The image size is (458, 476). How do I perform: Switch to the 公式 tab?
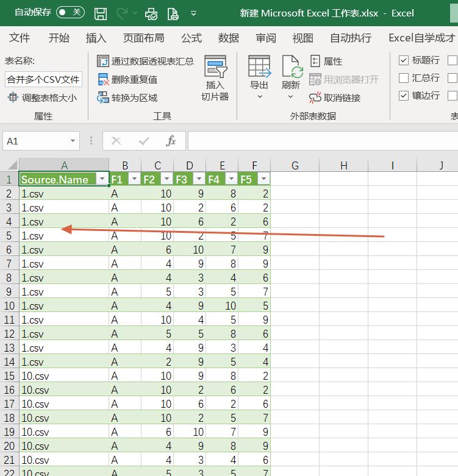point(191,38)
